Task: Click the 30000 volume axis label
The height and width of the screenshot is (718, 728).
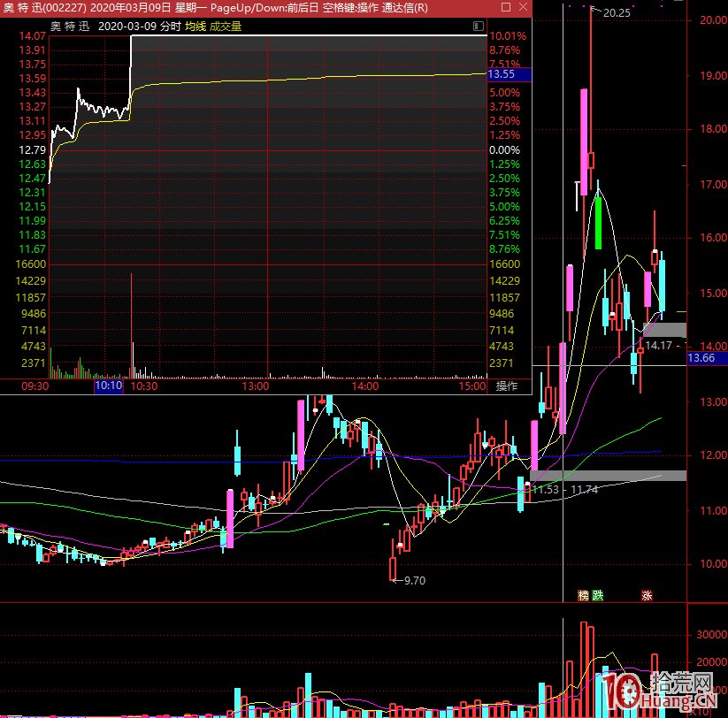Action: pyautogui.click(x=712, y=635)
